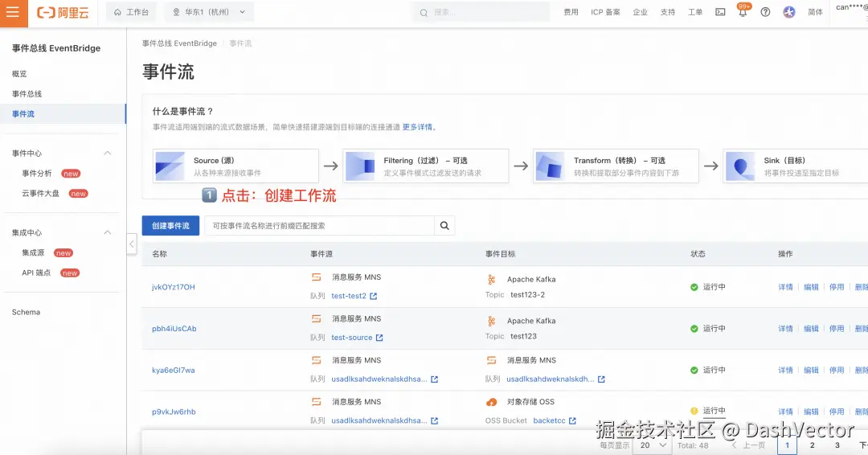The image size is (868, 455).
Task: Open the ICP 备案 menu
Action: [x=605, y=12]
